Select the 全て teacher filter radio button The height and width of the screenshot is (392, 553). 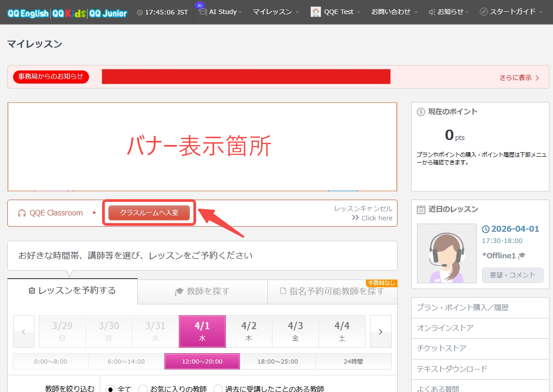click(x=110, y=389)
